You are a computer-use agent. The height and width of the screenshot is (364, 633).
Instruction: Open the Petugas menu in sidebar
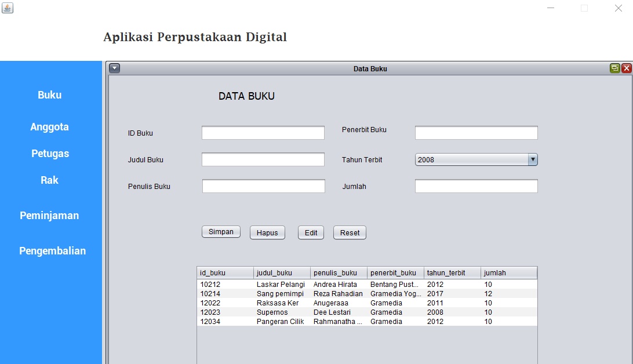(x=50, y=154)
